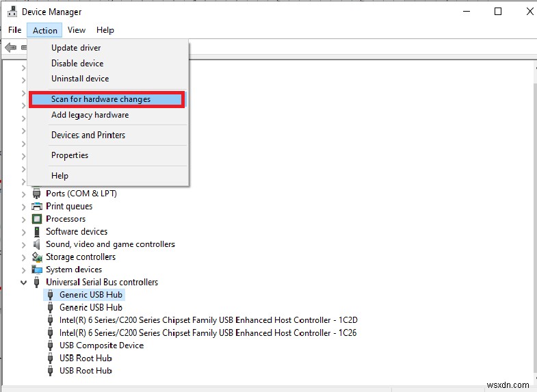Viewport: 537px width, 392px height.
Task: Click the Device Manager title icon
Action: pyautogui.click(x=12, y=12)
